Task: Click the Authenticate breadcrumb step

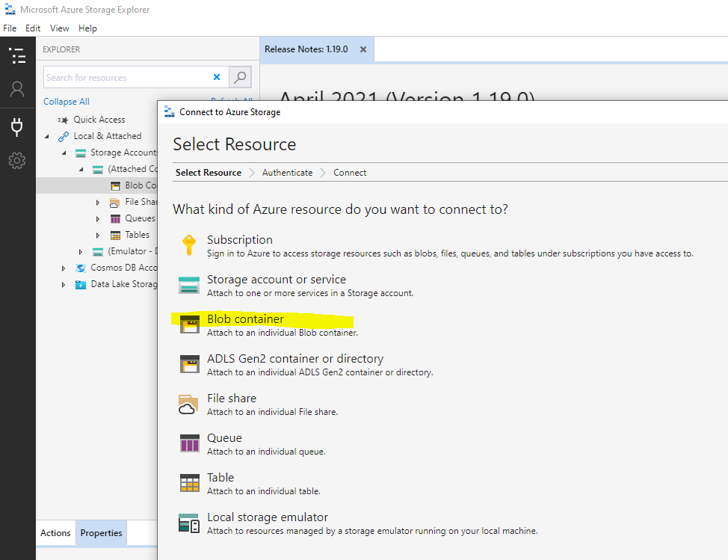Action: [288, 173]
